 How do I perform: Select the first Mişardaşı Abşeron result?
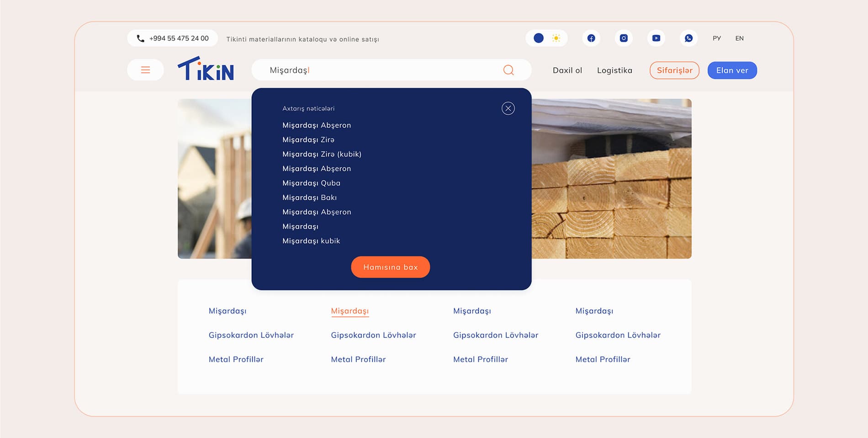[x=317, y=125]
